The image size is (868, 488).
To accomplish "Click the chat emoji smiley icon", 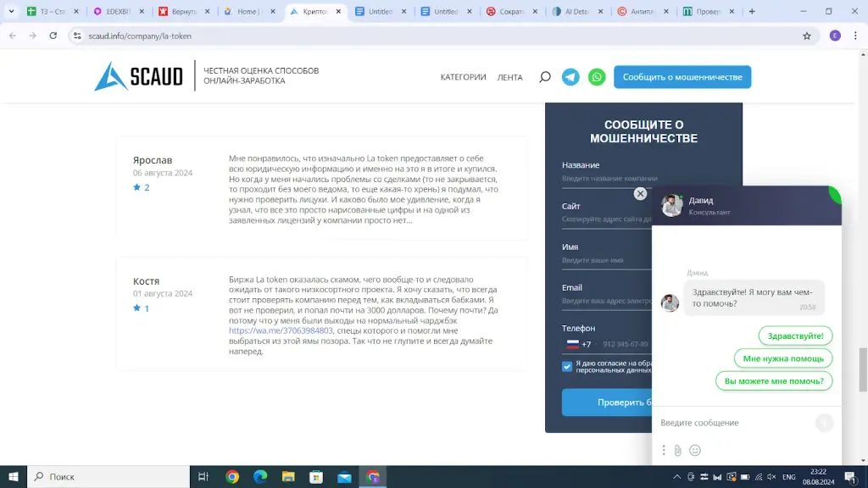I will (x=695, y=451).
